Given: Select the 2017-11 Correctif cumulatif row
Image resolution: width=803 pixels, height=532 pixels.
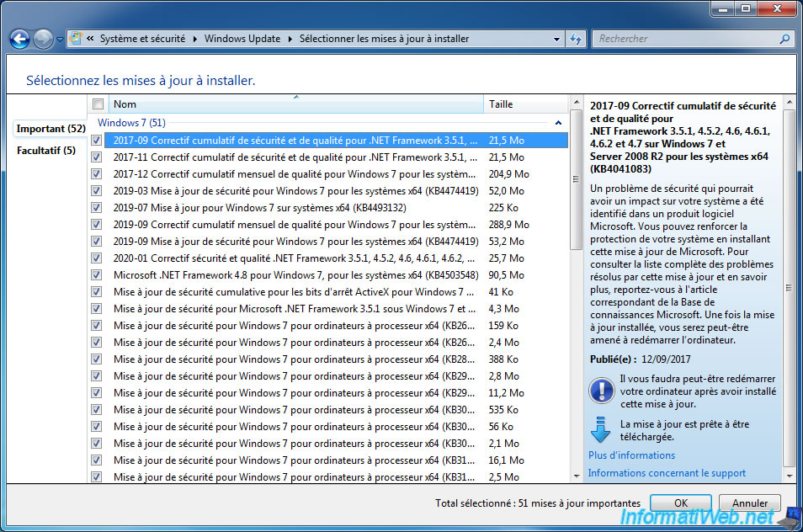Looking at the screenshot, I should point(336,157).
